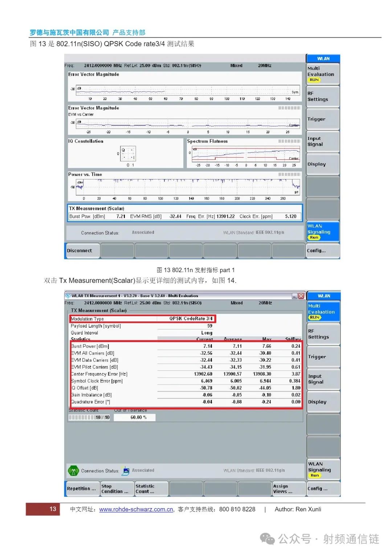Close the WLAN TX Measurement 1 window
The height and width of the screenshot is (555, 392).
click(301, 296)
